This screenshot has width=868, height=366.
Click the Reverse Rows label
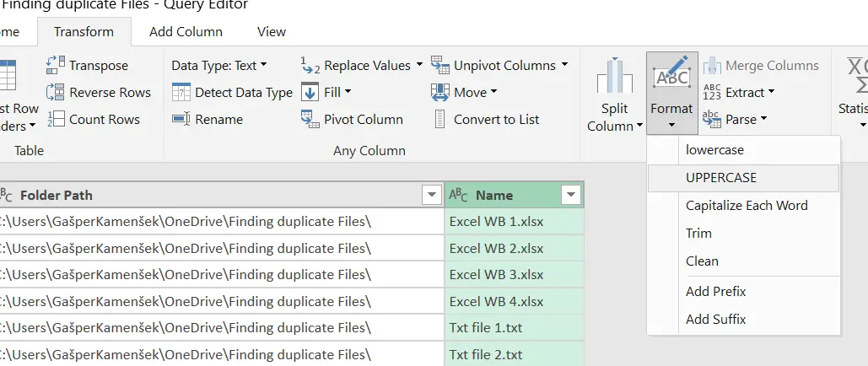(111, 93)
